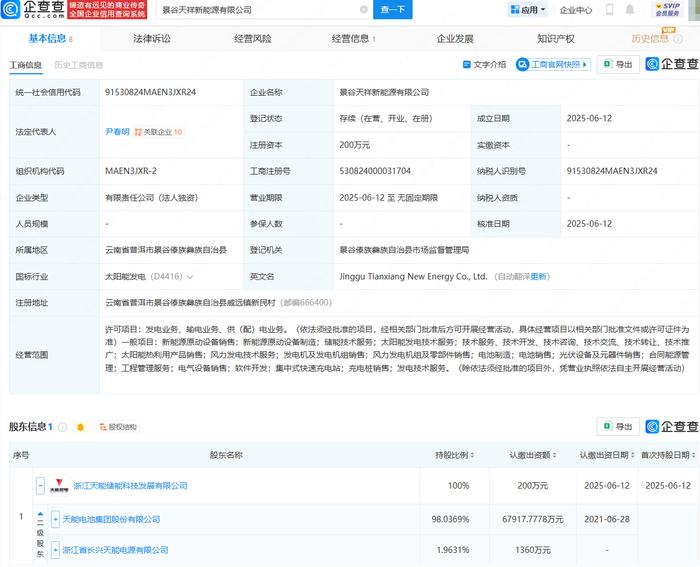Click 成立日期 value 2025-06-12
This screenshot has width=700, height=567.
589,118
